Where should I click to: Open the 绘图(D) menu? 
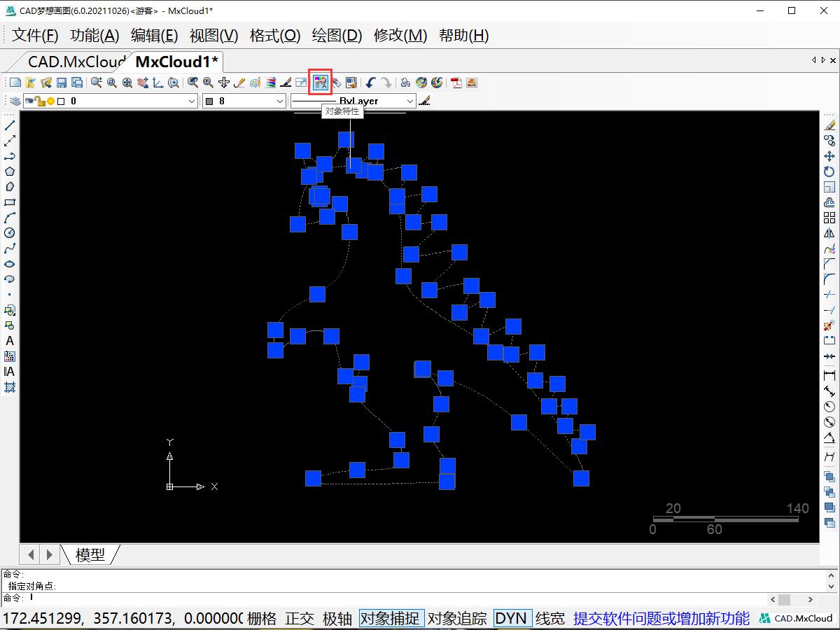coord(337,36)
